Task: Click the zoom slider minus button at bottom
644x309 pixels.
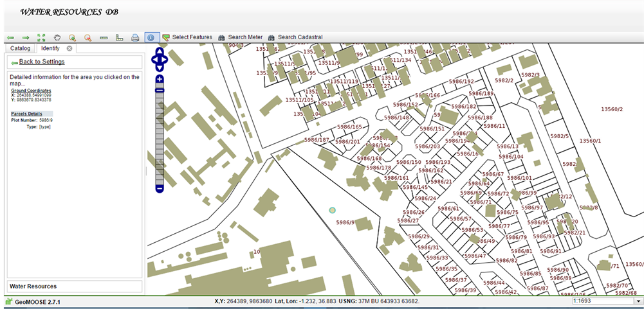Action: click(x=160, y=188)
